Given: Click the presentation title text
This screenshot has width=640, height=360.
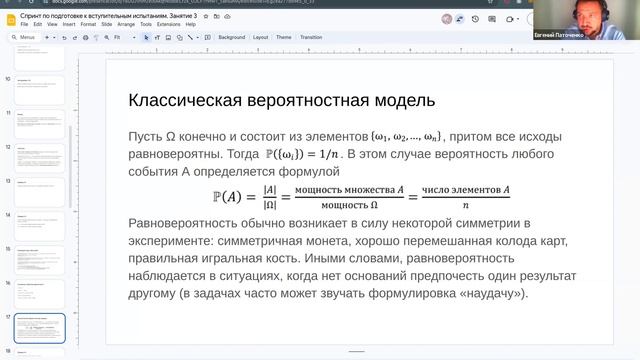Looking at the screenshot, I should (x=109, y=16).
